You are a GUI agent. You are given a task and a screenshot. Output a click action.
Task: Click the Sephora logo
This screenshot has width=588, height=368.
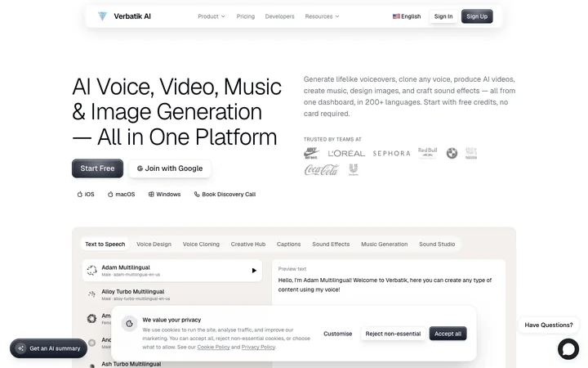click(x=391, y=154)
